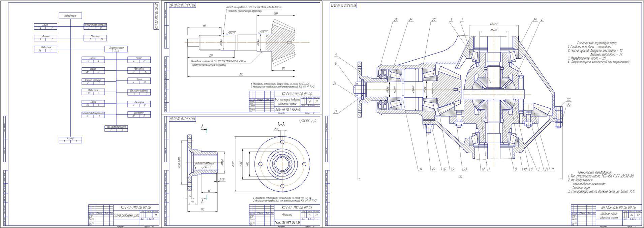Image resolution: width=644 pixels, height=228 pixels.
Task: Click the "Картер" box at the scheme bottom
Action: (x=70, y=140)
